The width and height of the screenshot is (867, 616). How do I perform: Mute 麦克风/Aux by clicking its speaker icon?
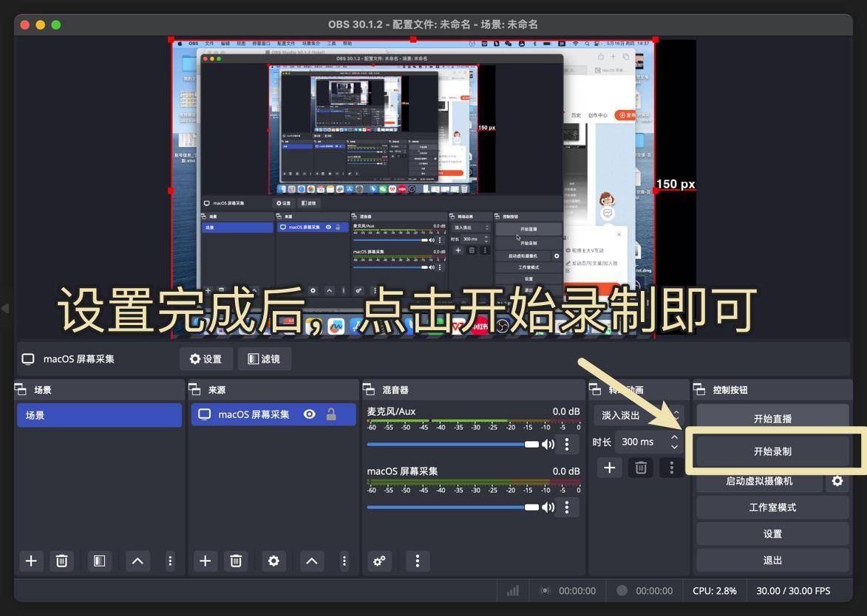click(547, 443)
